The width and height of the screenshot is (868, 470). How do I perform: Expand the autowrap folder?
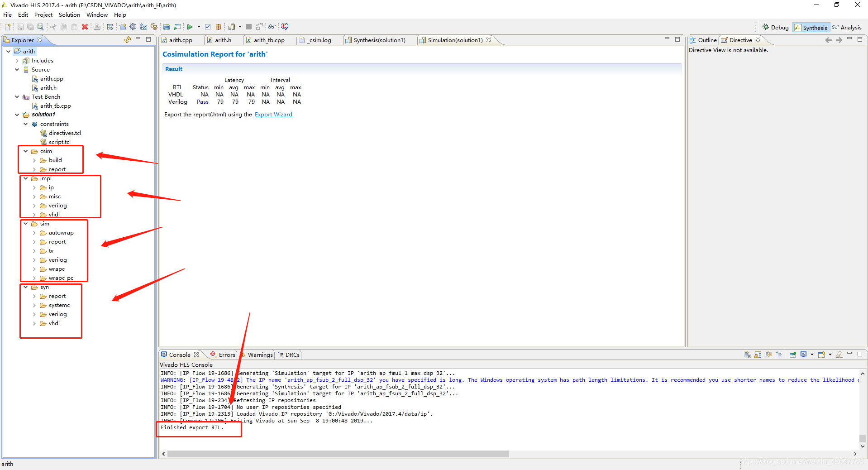[x=34, y=233]
